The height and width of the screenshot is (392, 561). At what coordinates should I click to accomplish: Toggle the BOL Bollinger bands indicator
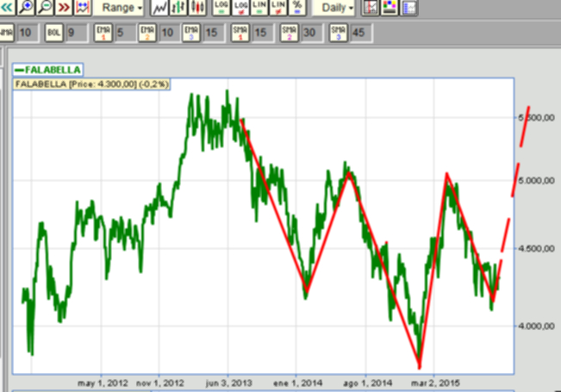point(54,33)
